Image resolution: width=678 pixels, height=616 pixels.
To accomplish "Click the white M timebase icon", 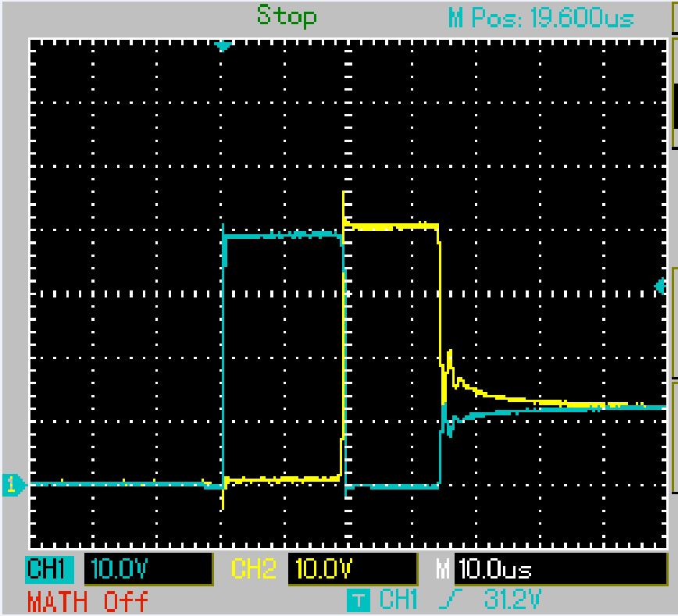I will point(444,569).
